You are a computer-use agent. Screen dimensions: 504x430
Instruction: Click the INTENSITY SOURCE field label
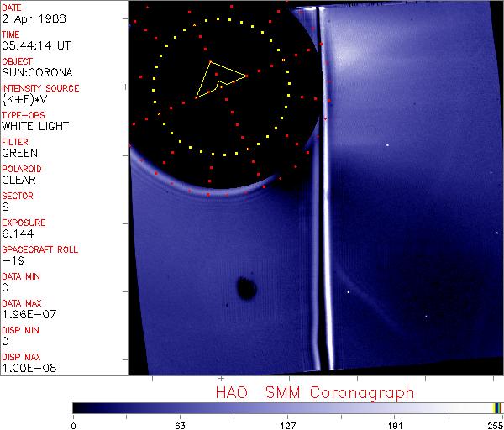click(x=40, y=88)
